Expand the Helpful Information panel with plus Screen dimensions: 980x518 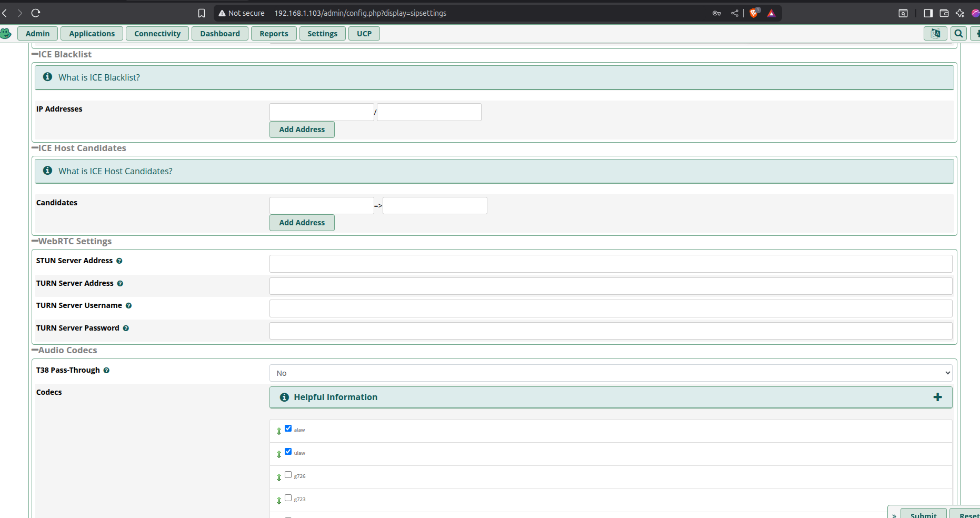[x=937, y=397]
